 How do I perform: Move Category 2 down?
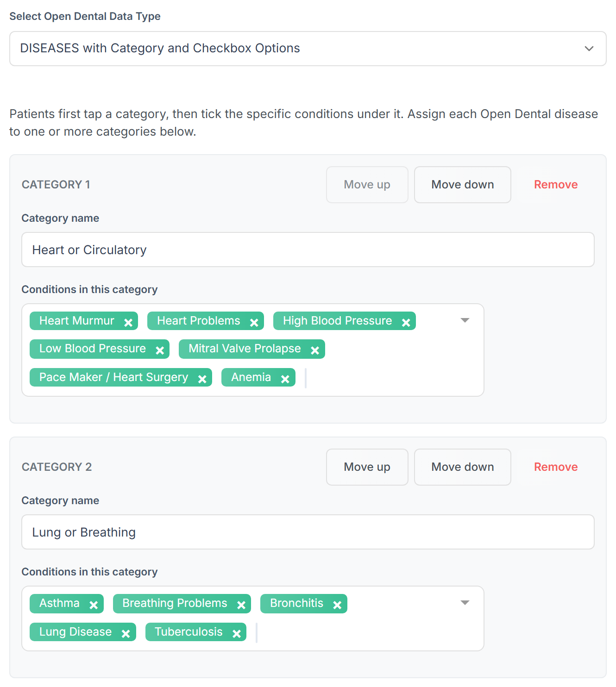(x=463, y=467)
